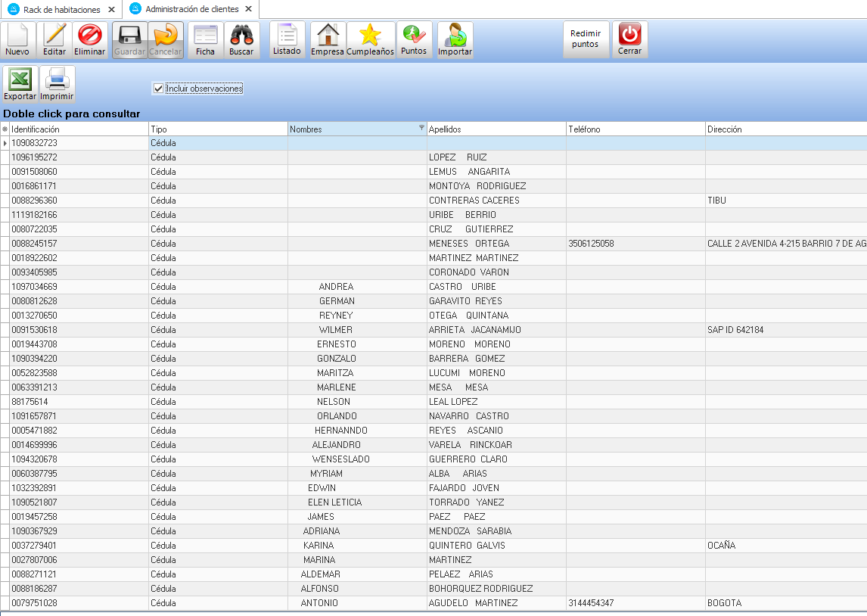Close the Administración de clientes tab
This screenshot has width=867, height=616.
pos(249,9)
